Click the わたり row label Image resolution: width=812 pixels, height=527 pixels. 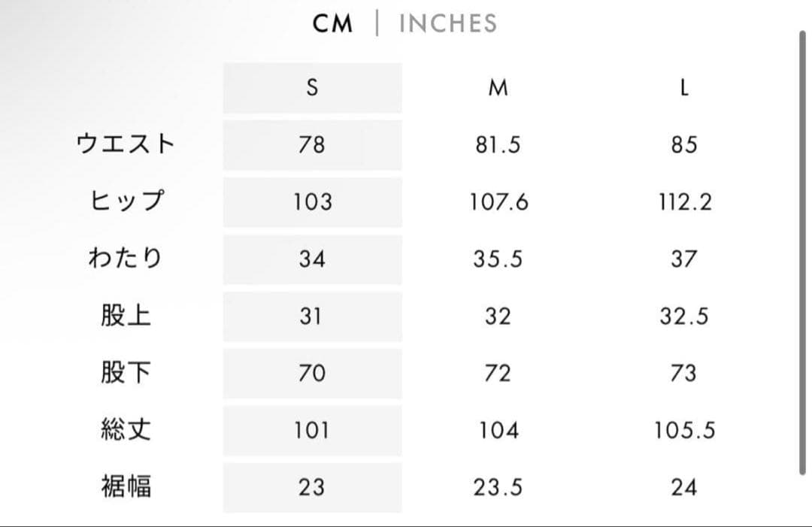tap(126, 259)
